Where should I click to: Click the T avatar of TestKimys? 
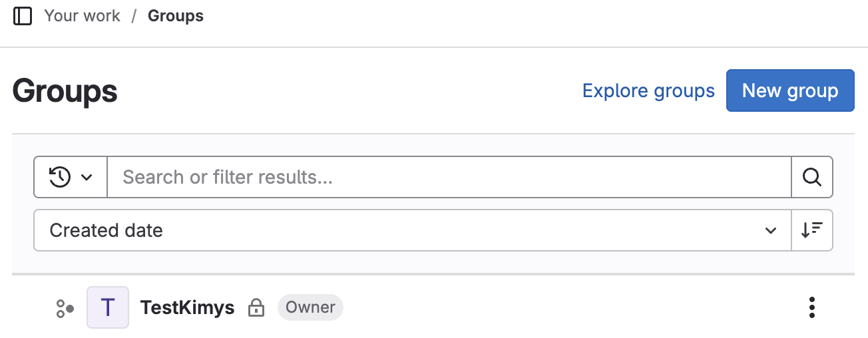(108, 307)
